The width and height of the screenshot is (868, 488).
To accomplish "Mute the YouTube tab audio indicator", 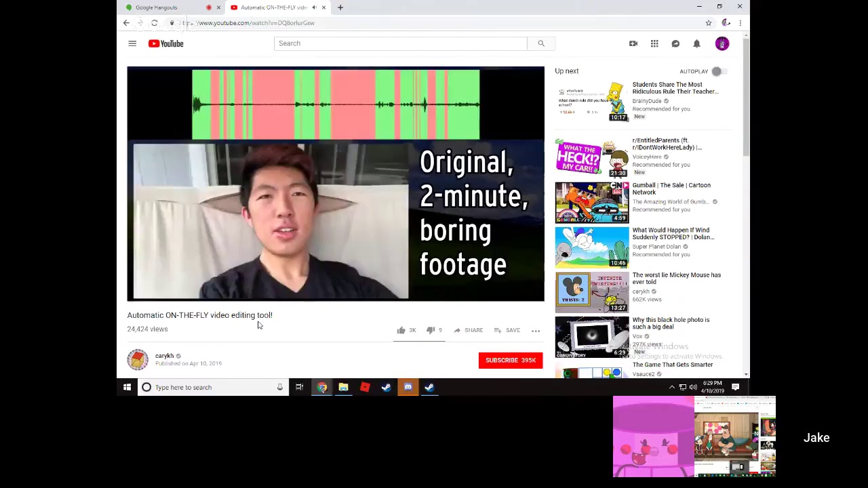I will tap(314, 7).
